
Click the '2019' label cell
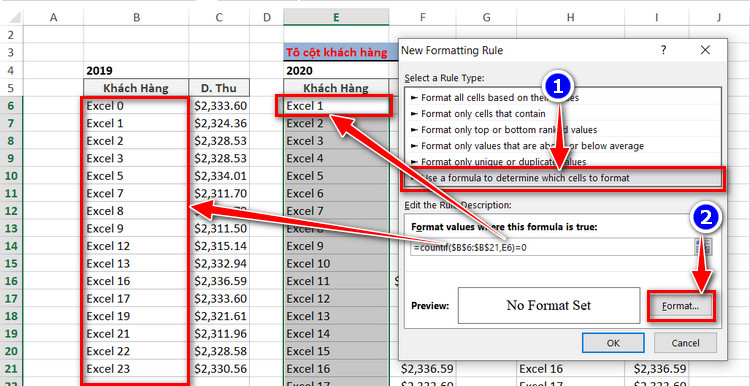136,70
